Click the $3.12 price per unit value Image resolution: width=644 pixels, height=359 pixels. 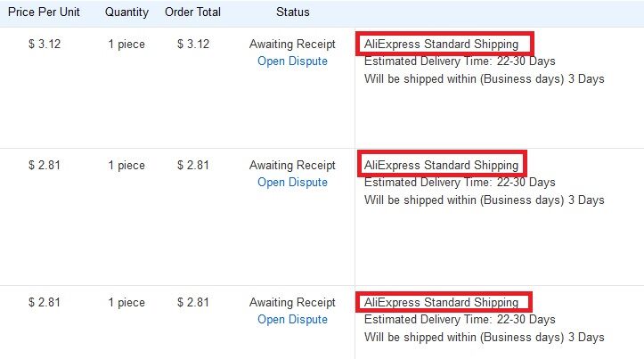(x=45, y=44)
